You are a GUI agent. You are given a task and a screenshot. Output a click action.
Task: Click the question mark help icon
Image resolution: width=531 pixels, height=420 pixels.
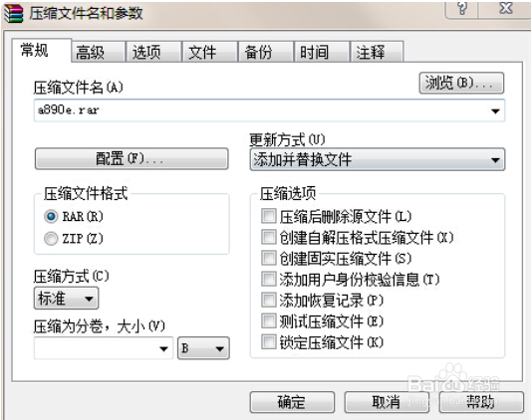(462, 8)
